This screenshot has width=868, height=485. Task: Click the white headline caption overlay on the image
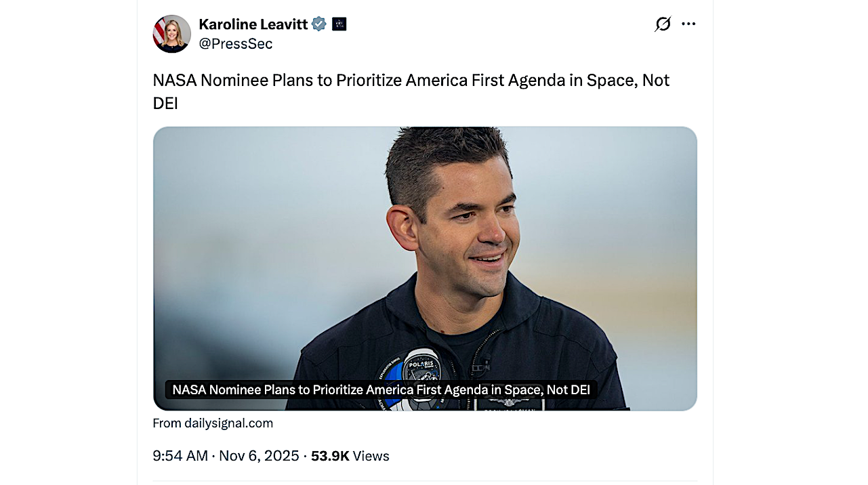pyautogui.click(x=381, y=389)
